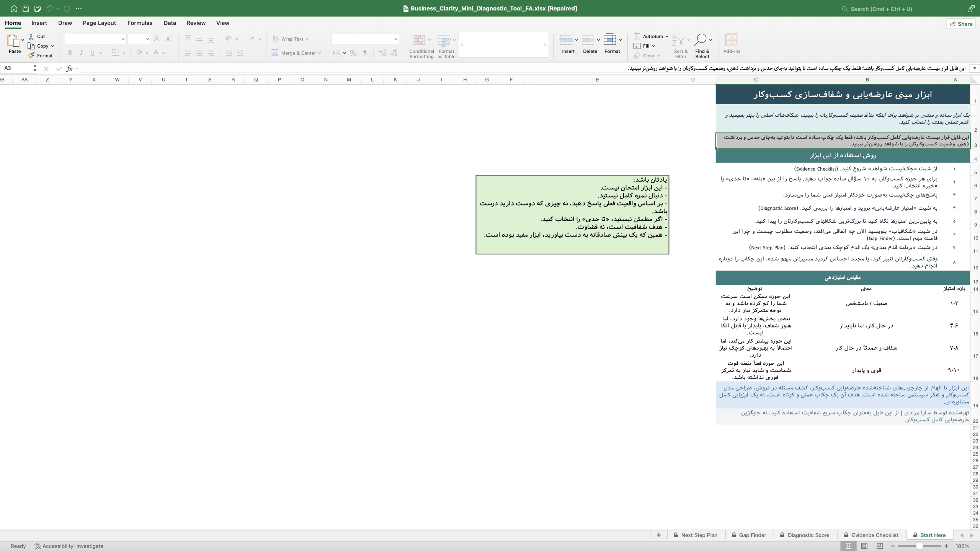Expand the Fill dropdown arrow
The height and width of the screenshot is (551, 980).
[653, 46]
